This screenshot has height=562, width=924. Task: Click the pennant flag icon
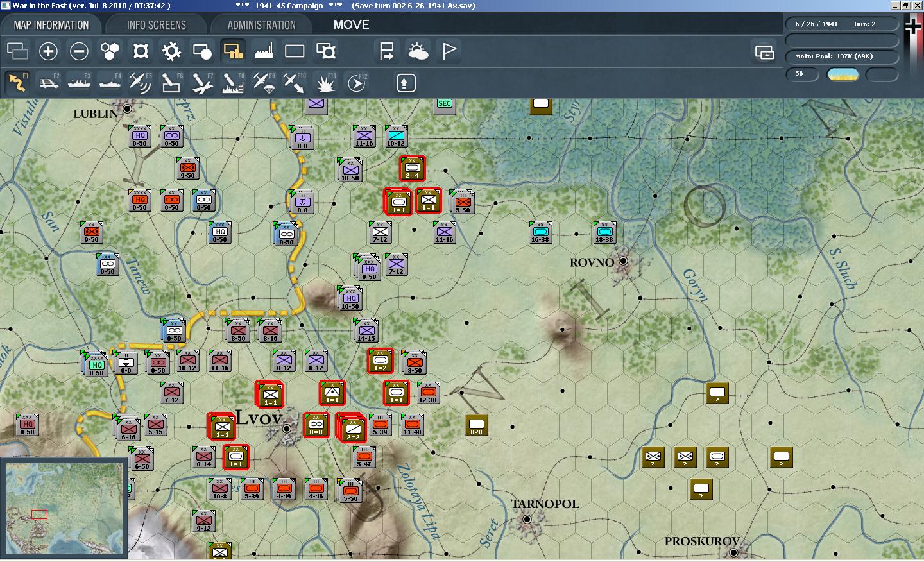coord(449,51)
